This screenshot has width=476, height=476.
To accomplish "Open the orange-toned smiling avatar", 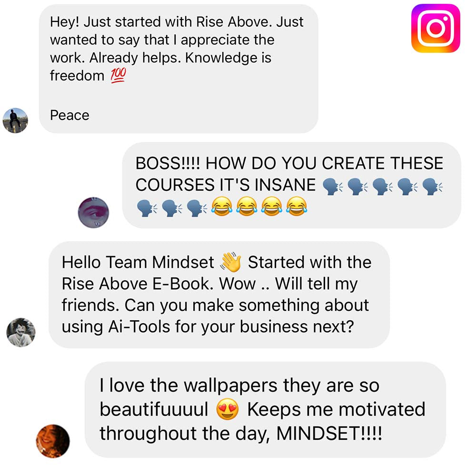I will (x=53, y=441).
